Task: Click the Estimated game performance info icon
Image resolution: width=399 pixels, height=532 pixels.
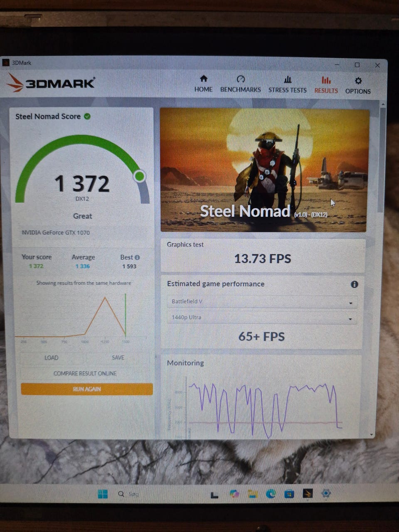Action: (354, 284)
